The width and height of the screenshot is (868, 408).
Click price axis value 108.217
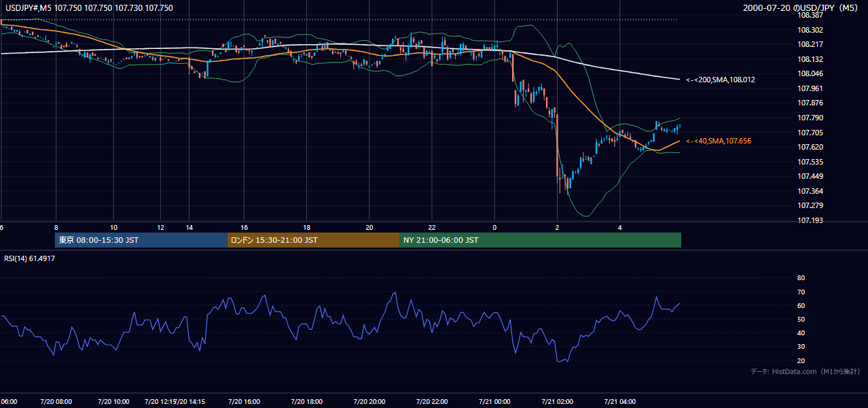[x=810, y=44]
